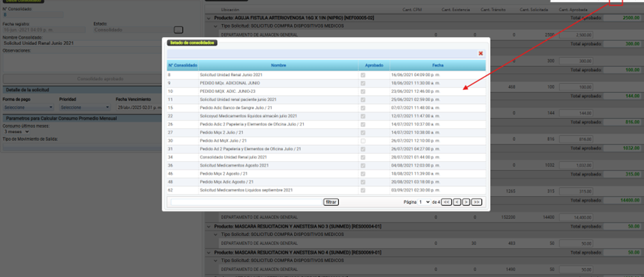The height and width of the screenshot is (277, 644).
Task: Select row PEDIDO MQX. ADIC. JUNIO-23
Action: pyautogui.click(x=326, y=91)
